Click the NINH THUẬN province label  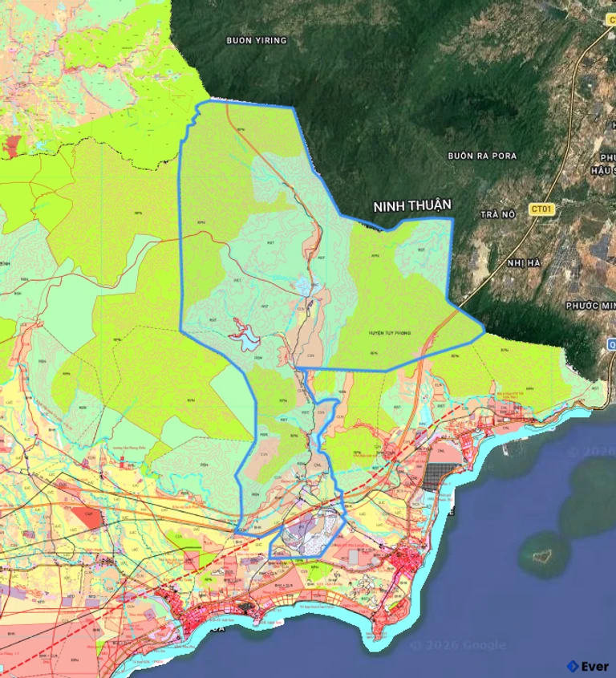[412, 206]
